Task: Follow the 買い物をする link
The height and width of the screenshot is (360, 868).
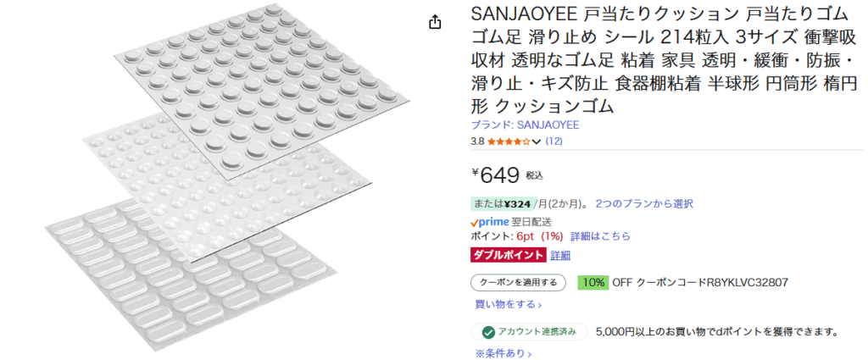Action: coord(508,304)
